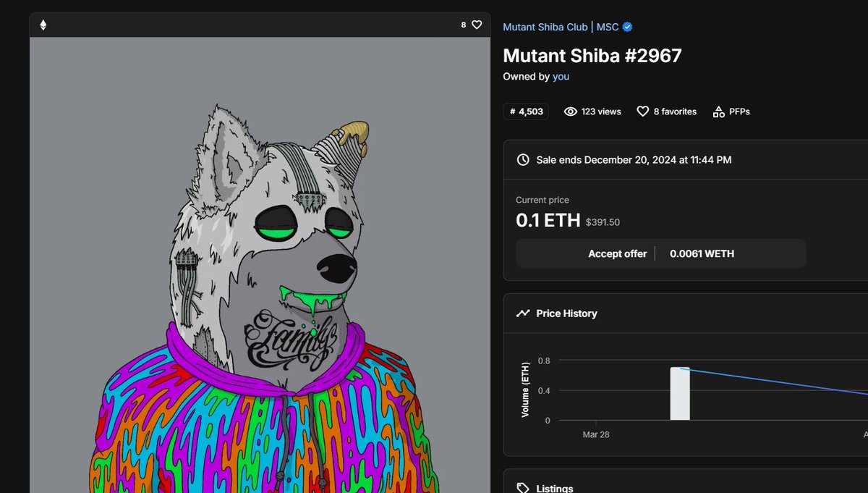Click the "123 views" text
This screenshot has width=868, height=493.
(601, 111)
